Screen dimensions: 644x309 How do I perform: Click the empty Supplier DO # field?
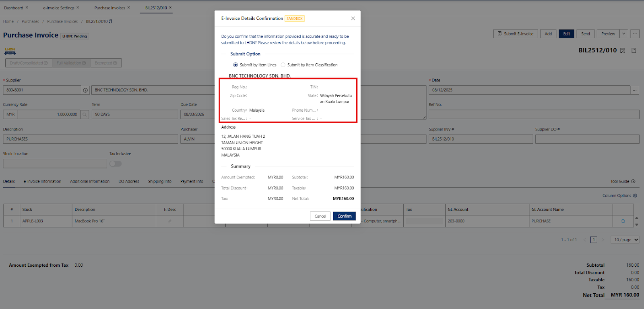point(587,139)
